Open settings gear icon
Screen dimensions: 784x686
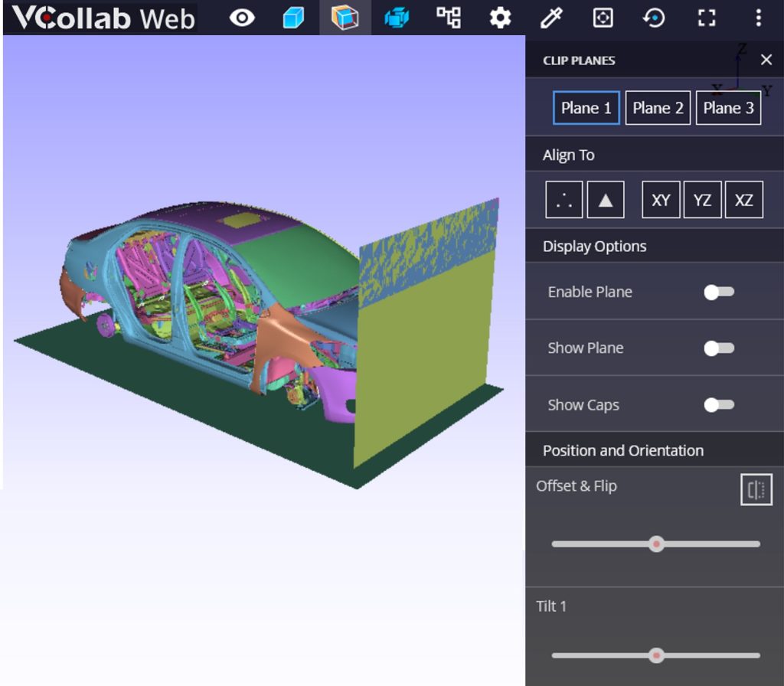click(x=500, y=18)
